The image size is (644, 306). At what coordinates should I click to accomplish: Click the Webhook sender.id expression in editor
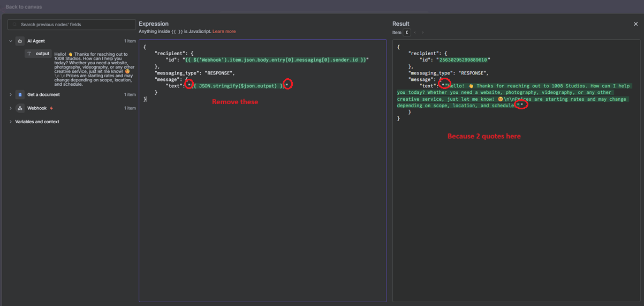[x=276, y=60]
